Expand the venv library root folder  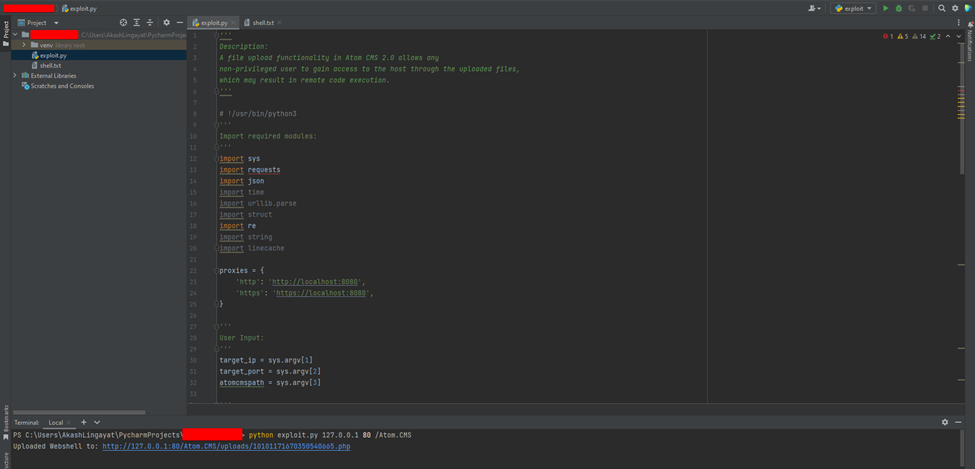tap(24, 45)
